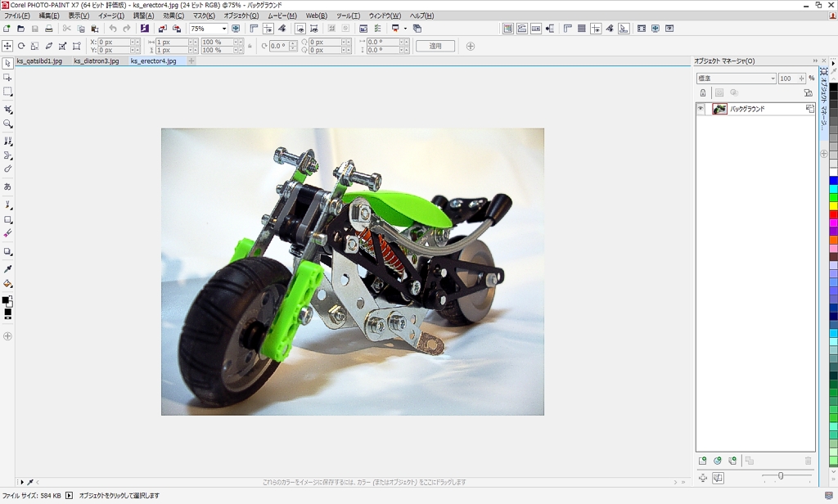Select the Text tool in the toolbox

[x=8, y=187]
